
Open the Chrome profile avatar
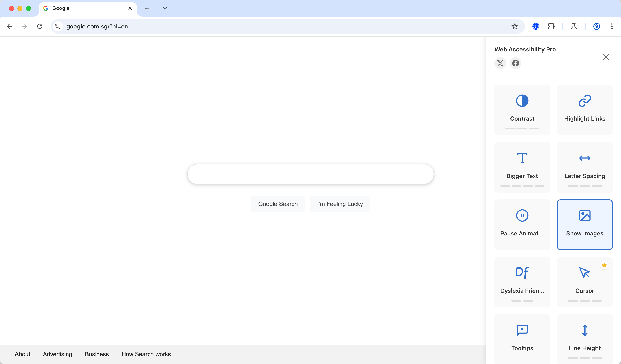click(596, 26)
